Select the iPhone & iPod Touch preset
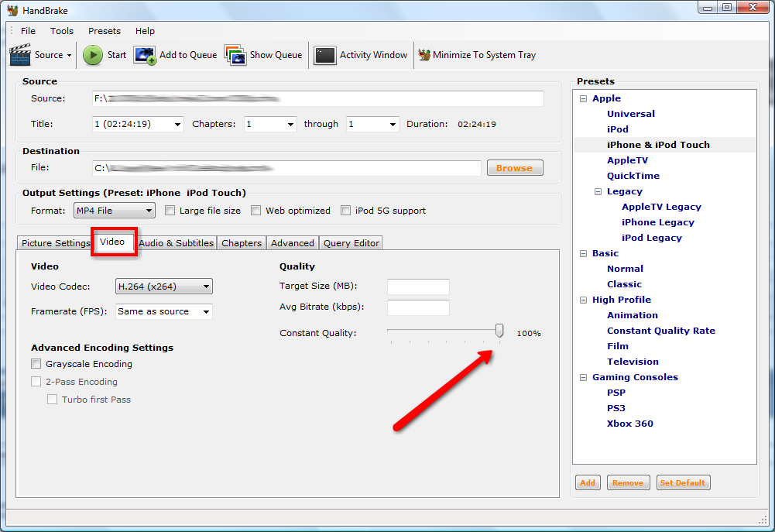This screenshot has height=532, width=775. click(x=658, y=145)
